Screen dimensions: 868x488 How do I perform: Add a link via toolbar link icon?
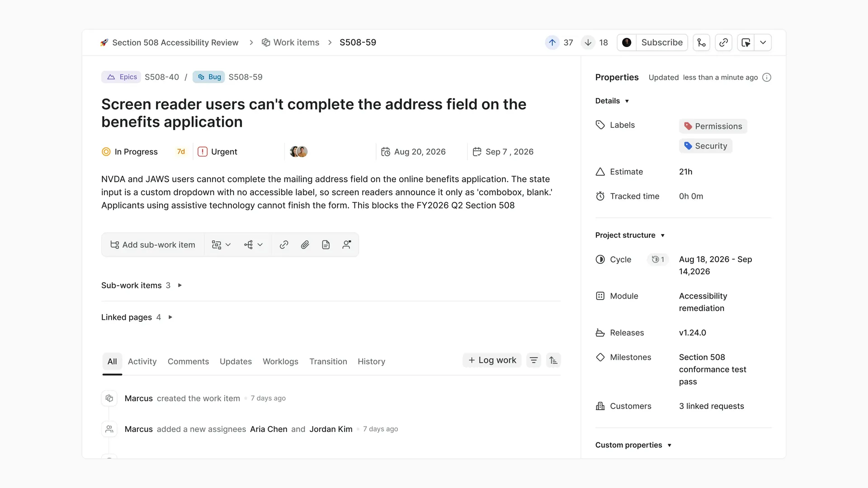284,245
